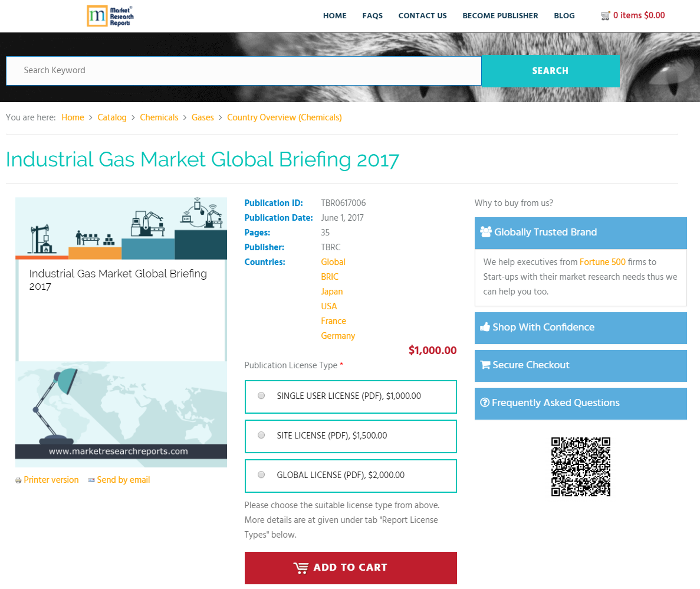
Task: Switch to the BECOME PUBLISHER menu item
Action: click(x=500, y=16)
